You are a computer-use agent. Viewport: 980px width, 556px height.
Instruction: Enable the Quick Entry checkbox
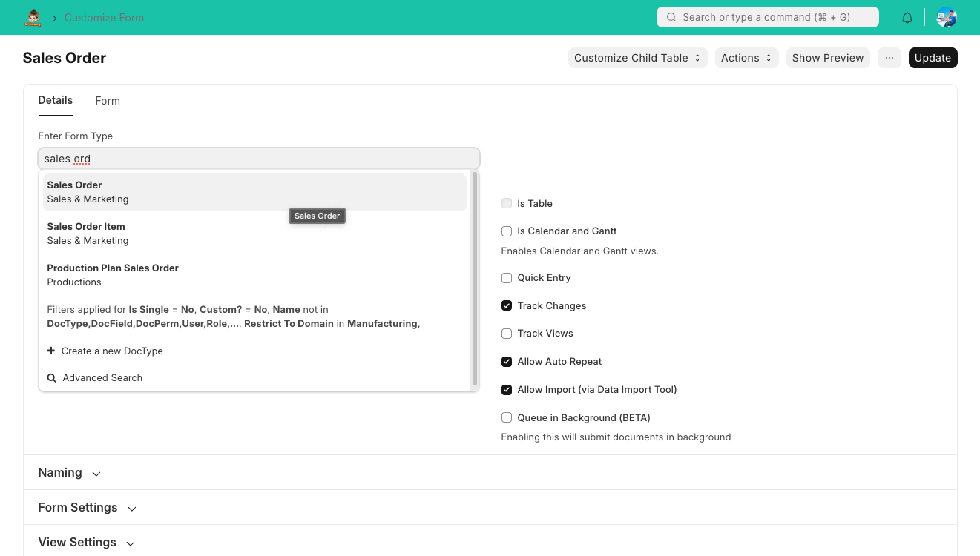pos(506,277)
